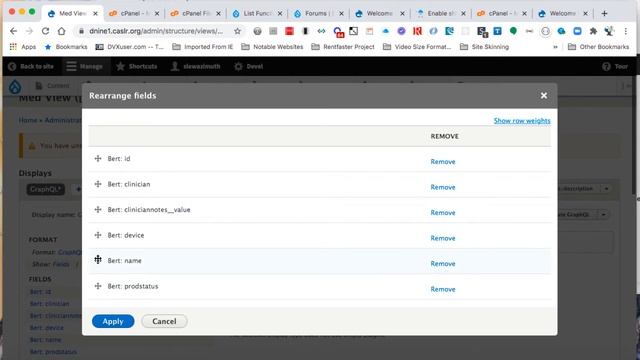Click the blue T extension icon
The image size is (640, 360).
497,31
